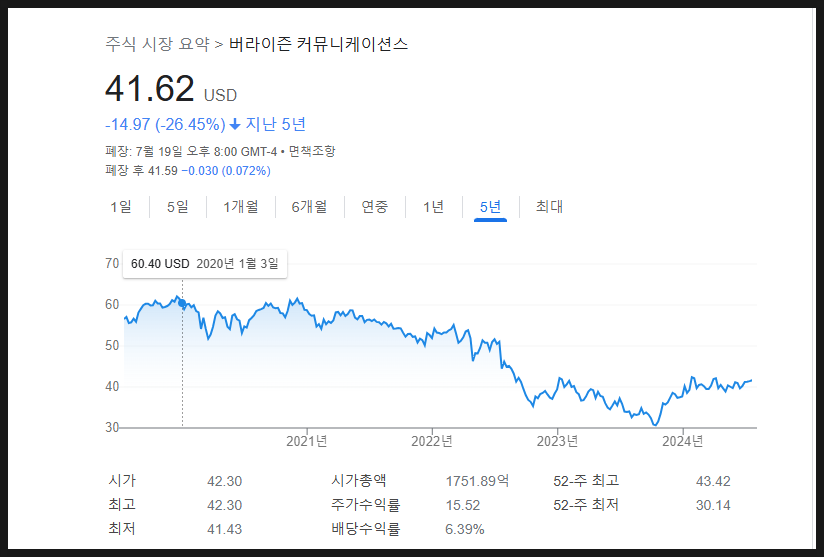Click the 시가총액 label
Viewport: 824px width, 557px height.
pyautogui.click(x=359, y=480)
